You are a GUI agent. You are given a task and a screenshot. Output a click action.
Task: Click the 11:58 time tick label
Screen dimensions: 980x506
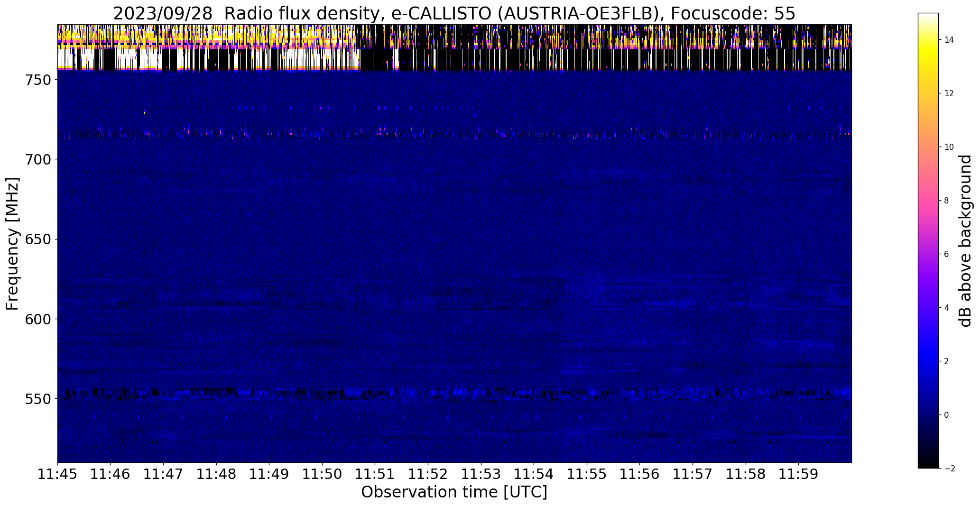(746, 474)
